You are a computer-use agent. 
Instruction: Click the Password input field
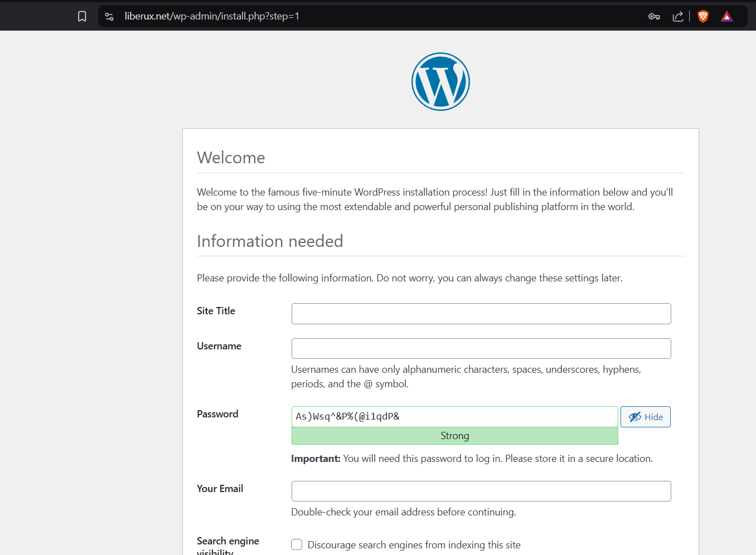(x=455, y=417)
